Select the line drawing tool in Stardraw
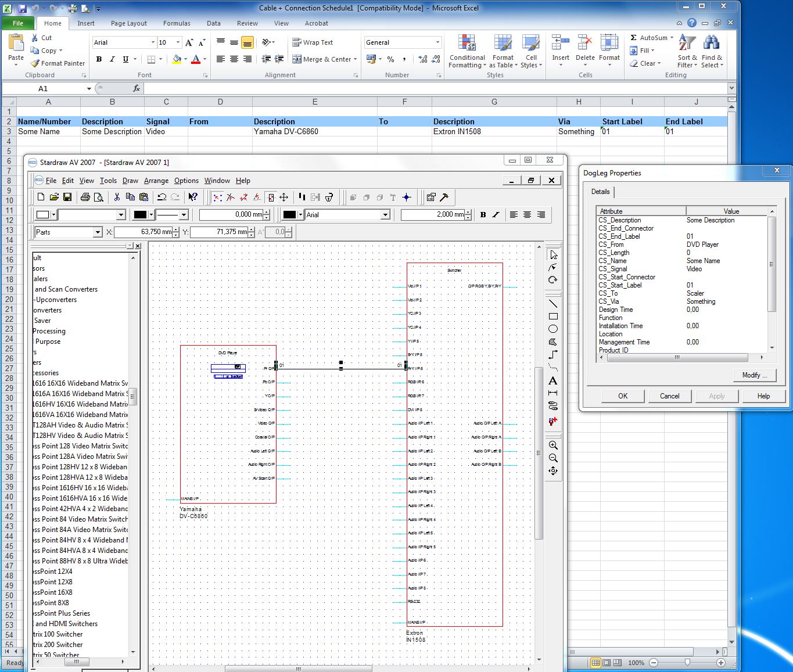The width and height of the screenshot is (793, 672). (x=553, y=304)
